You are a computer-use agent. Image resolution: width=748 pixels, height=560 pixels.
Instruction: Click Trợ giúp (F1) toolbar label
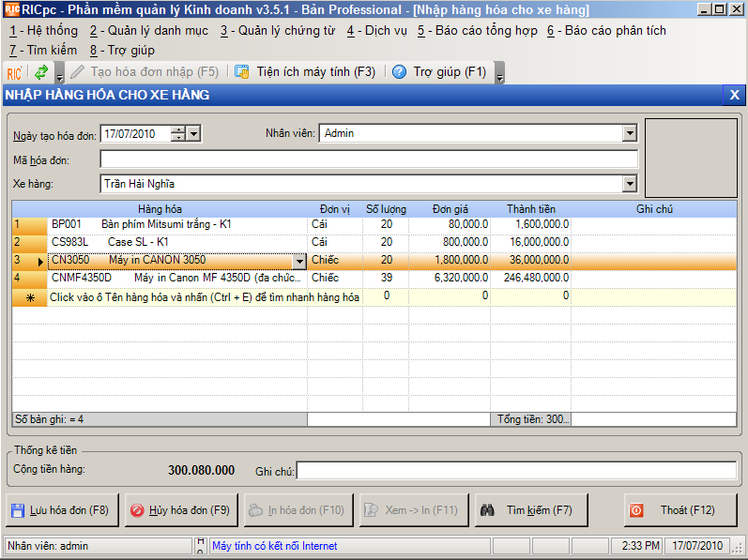[x=450, y=72]
